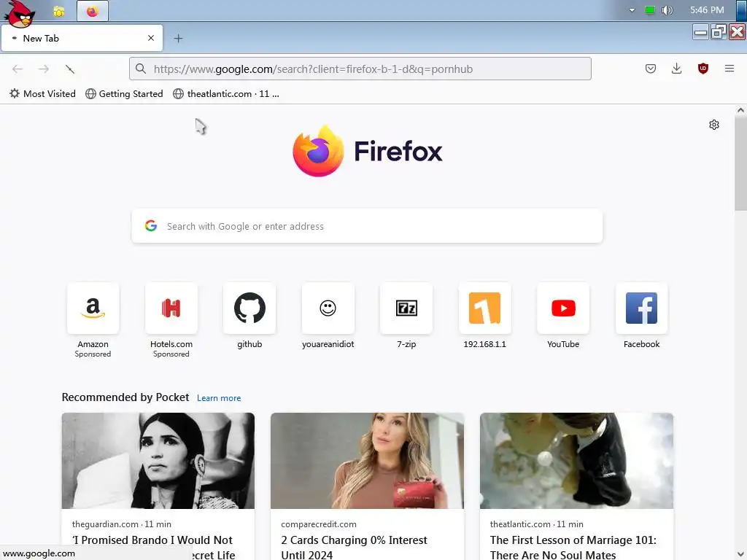Open the 5:46 PM clock
The height and width of the screenshot is (560, 747).
(x=706, y=10)
